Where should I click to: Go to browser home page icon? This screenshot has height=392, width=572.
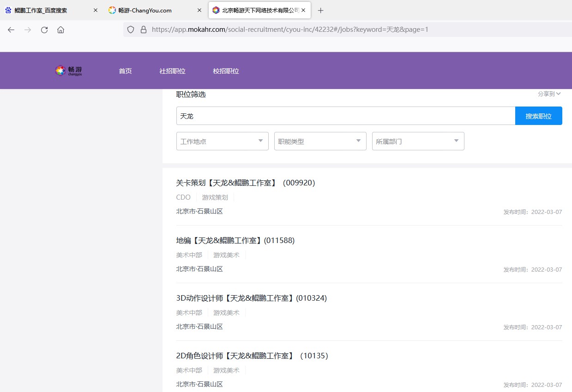click(60, 30)
